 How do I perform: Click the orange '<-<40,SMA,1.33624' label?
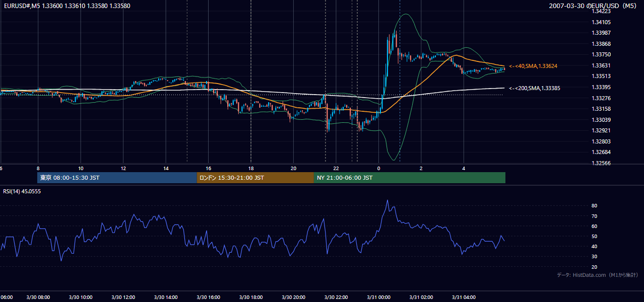point(533,66)
